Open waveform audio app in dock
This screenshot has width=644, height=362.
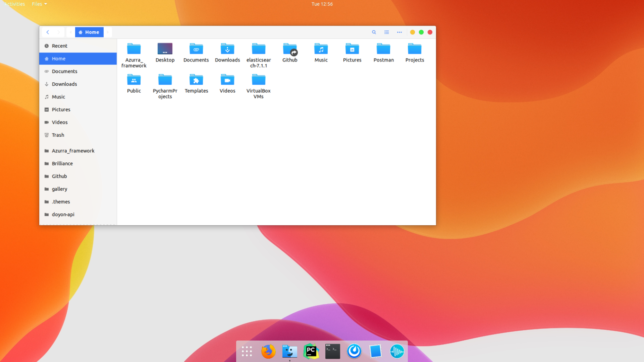pos(397,351)
